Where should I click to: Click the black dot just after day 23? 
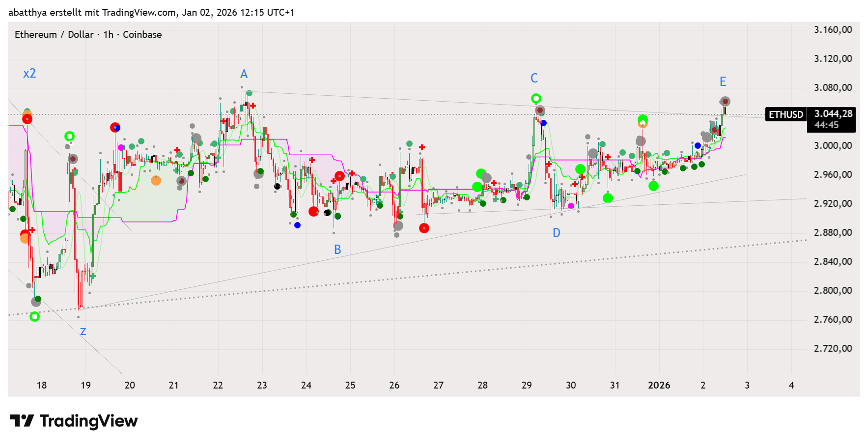click(277, 187)
